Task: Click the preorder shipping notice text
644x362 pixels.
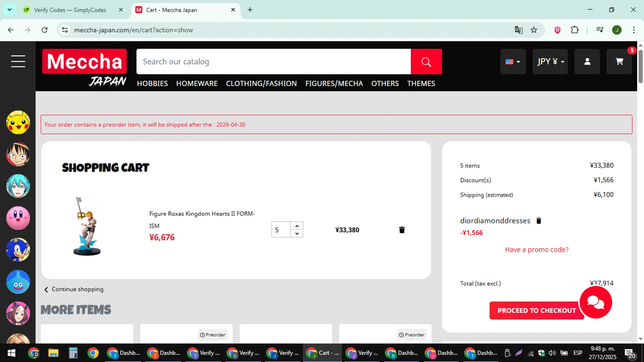Action: pyautogui.click(x=145, y=125)
